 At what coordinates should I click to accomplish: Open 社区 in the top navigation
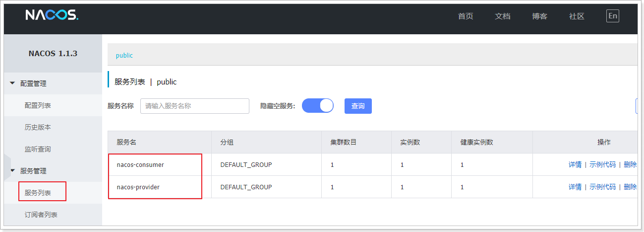(577, 16)
